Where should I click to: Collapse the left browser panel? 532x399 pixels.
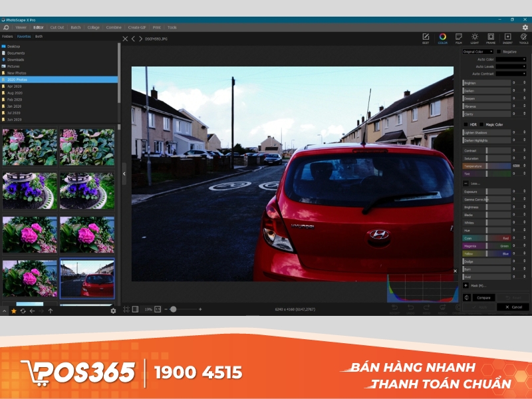click(124, 174)
